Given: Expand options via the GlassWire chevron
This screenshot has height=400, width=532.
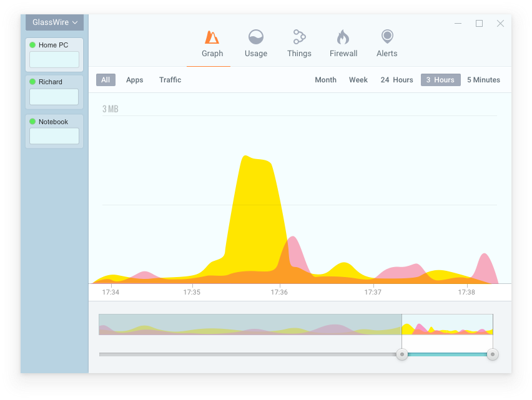Looking at the screenshot, I should coord(76,22).
